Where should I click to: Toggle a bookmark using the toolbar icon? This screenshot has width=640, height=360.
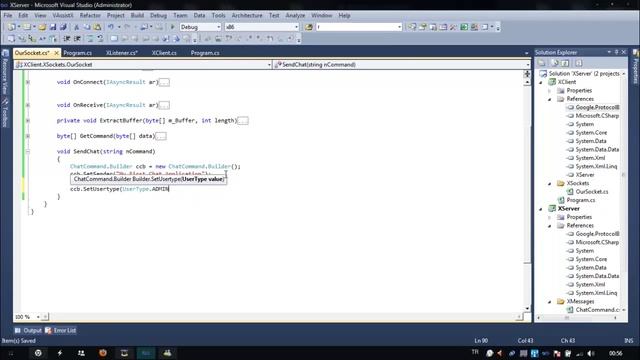click(x=114, y=39)
